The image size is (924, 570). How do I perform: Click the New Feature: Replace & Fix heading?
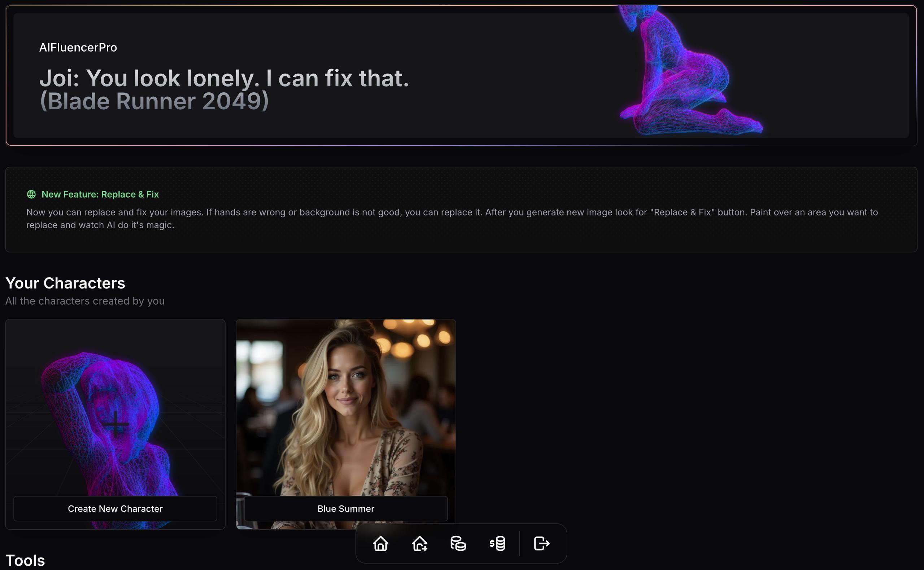click(x=100, y=194)
